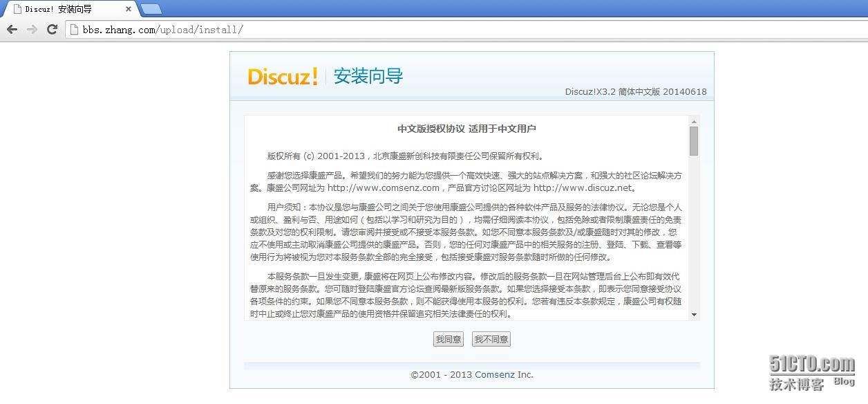The image size is (868, 404).
Task: Go back using the browser back arrow
Action: [x=12, y=30]
